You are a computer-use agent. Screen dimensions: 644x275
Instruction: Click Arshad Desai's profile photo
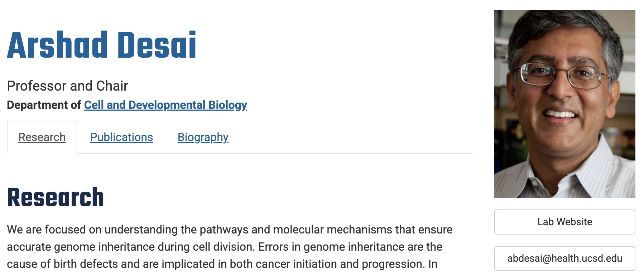coord(564,104)
